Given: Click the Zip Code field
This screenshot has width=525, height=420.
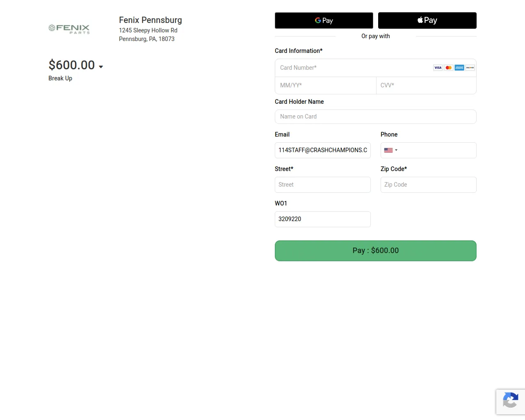Looking at the screenshot, I should (x=428, y=185).
